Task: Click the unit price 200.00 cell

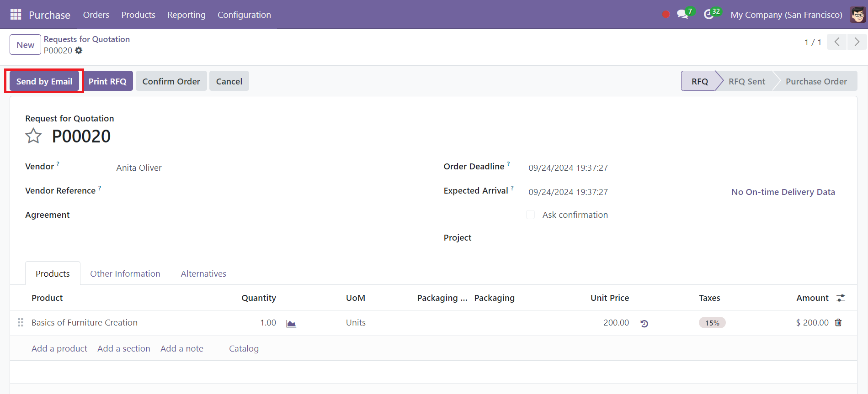Action: tap(616, 322)
